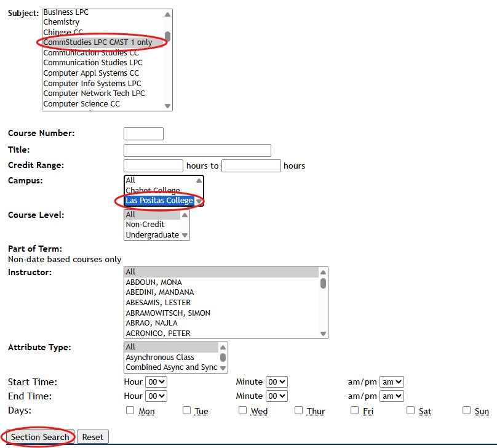
Task: Click the Course Number input field
Action: [143, 134]
